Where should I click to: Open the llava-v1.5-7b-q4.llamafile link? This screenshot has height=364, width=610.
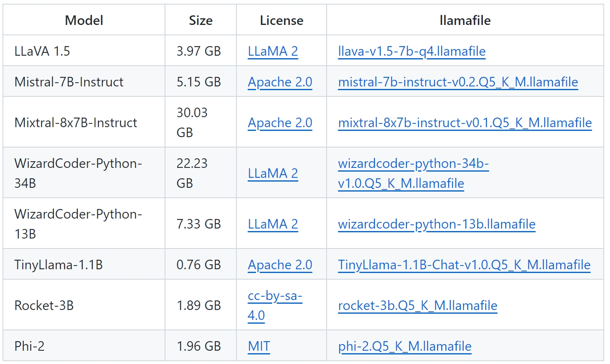point(412,51)
